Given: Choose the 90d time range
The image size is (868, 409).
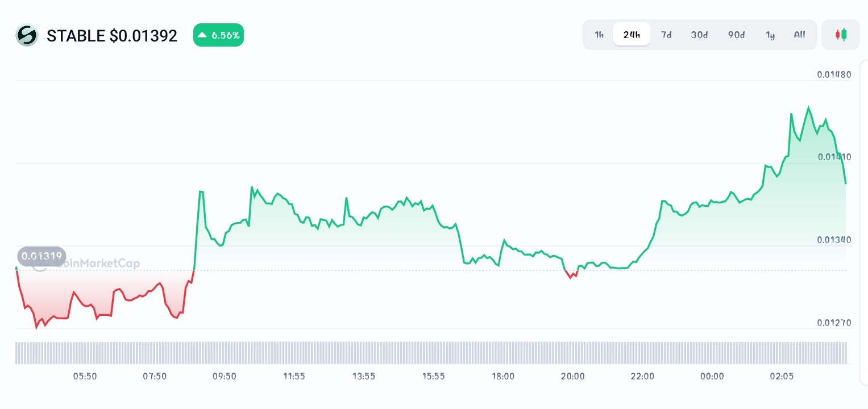Looking at the screenshot, I should [x=736, y=35].
